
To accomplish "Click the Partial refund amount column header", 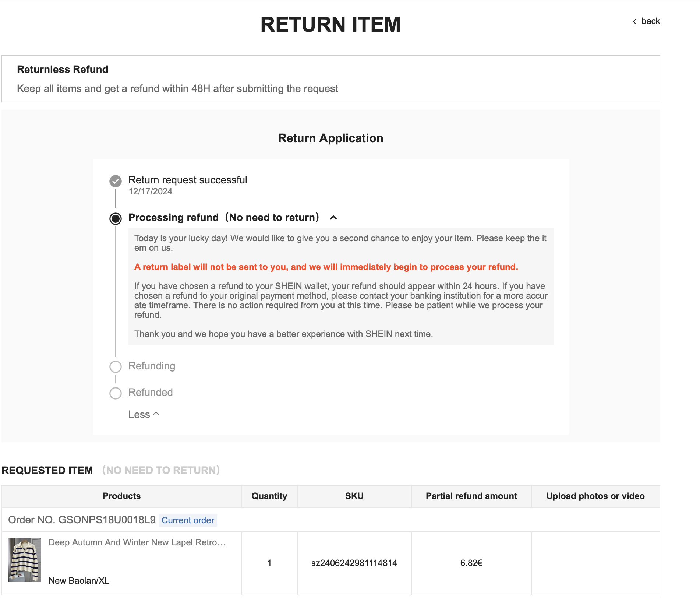I will tap(471, 496).
